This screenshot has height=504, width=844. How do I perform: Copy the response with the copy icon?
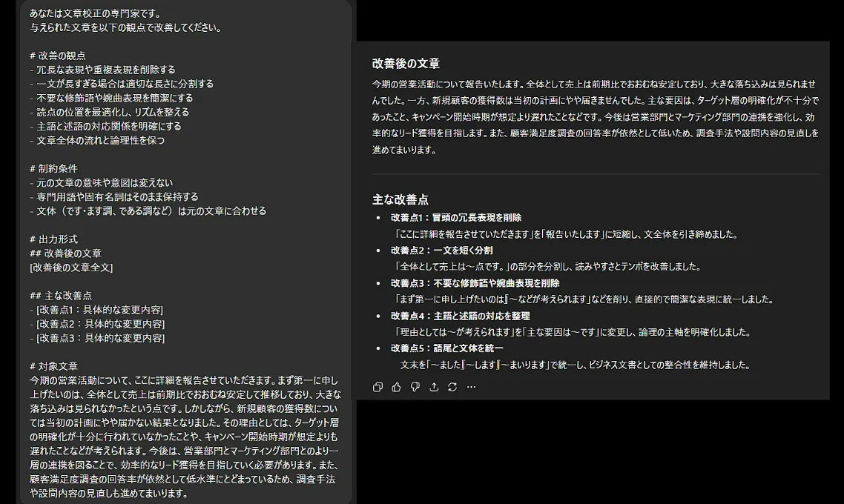click(x=378, y=387)
